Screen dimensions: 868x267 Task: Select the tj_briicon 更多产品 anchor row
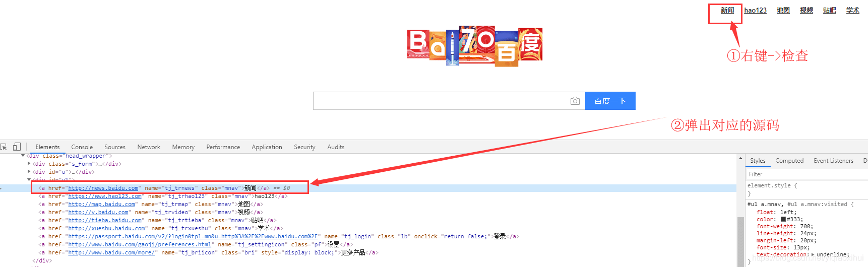[x=208, y=252]
